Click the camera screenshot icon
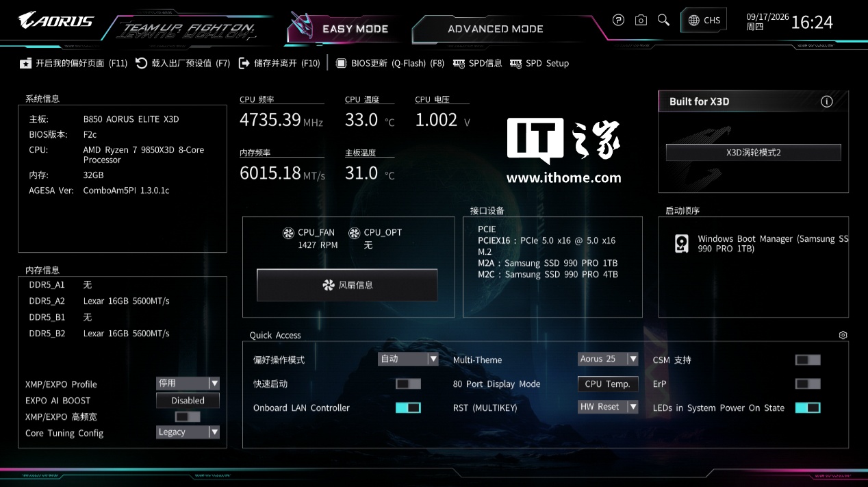This screenshot has width=868, height=487. coord(641,21)
